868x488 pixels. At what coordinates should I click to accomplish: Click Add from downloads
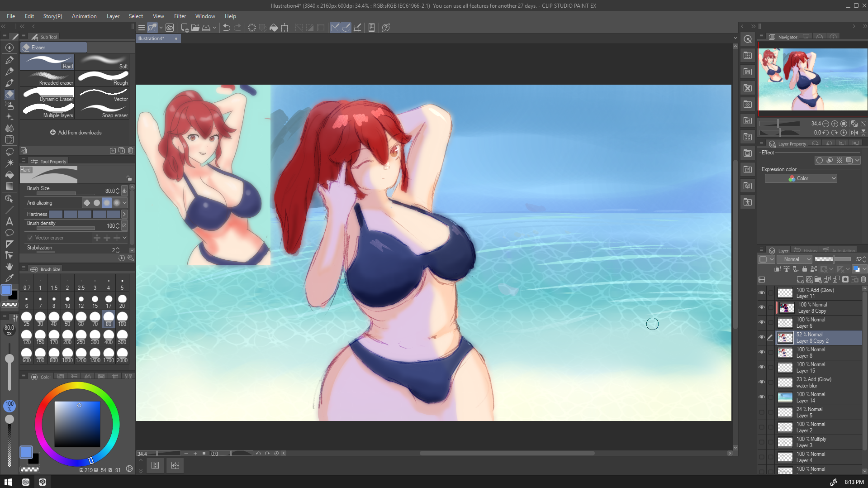(76, 133)
